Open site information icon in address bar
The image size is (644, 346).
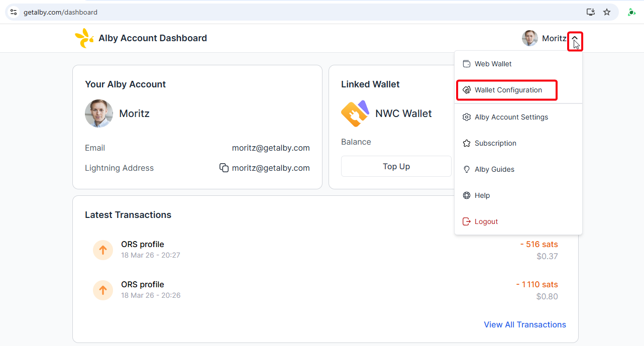pyautogui.click(x=14, y=12)
